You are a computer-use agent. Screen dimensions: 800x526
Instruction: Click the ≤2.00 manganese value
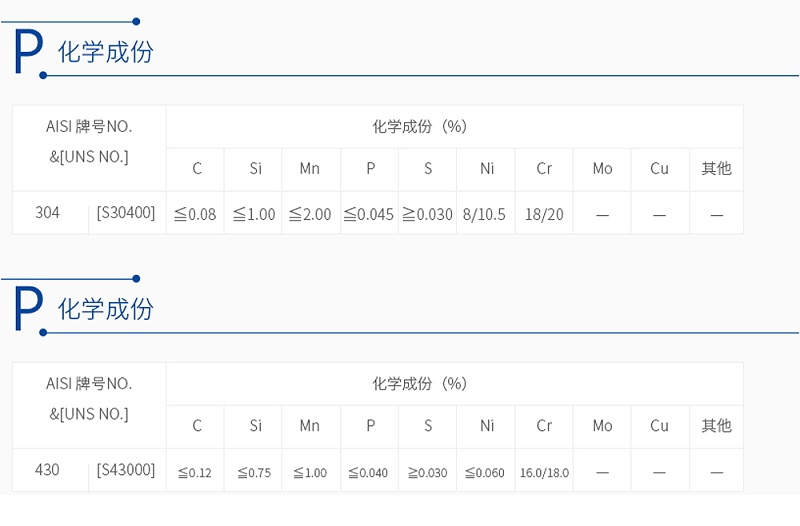pyautogui.click(x=310, y=214)
